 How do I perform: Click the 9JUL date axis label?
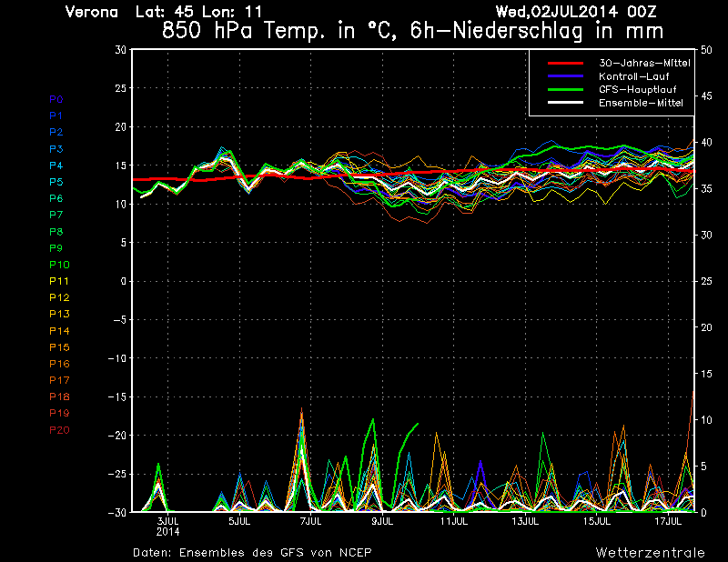tap(382, 522)
